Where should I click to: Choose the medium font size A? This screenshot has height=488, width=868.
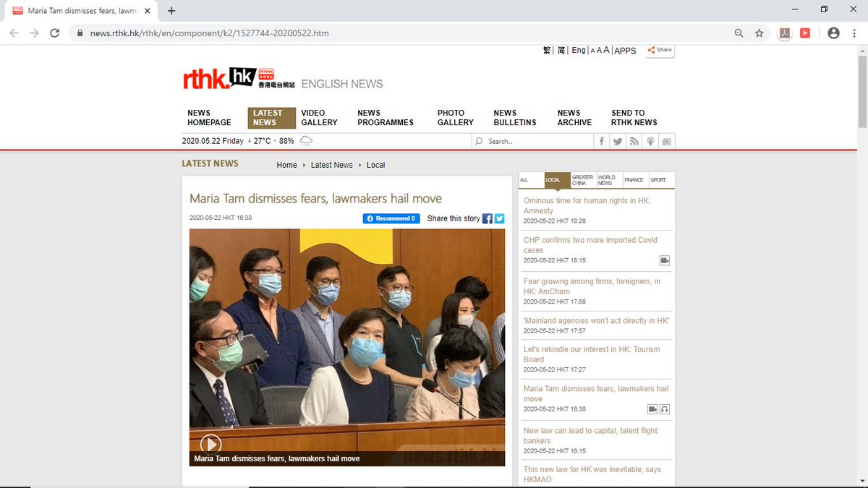point(599,51)
